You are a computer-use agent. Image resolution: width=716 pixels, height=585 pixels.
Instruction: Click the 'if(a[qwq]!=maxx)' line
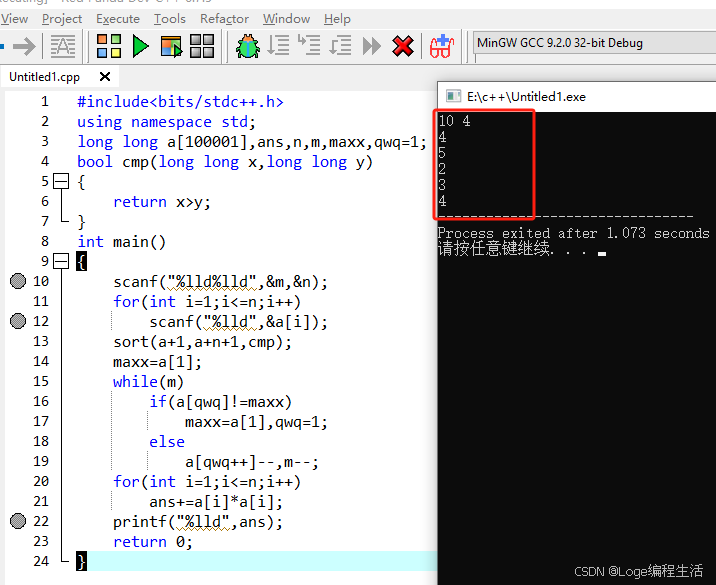coord(220,402)
